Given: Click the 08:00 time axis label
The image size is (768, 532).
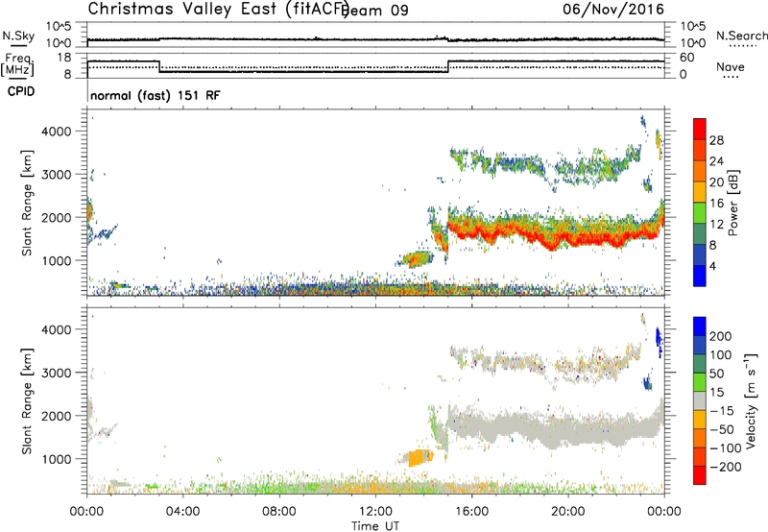Looking at the screenshot, I should 279,512.
